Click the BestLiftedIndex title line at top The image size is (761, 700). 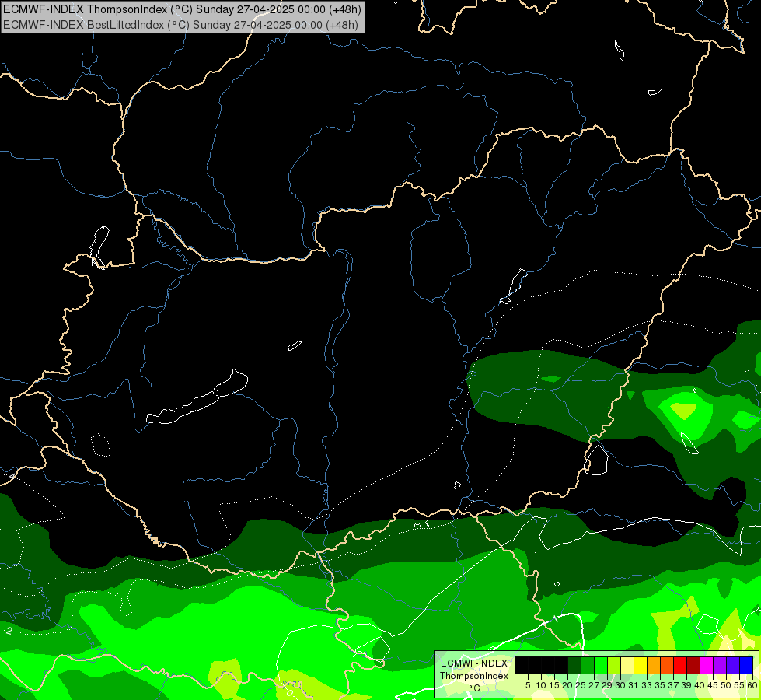click(x=180, y=25)
